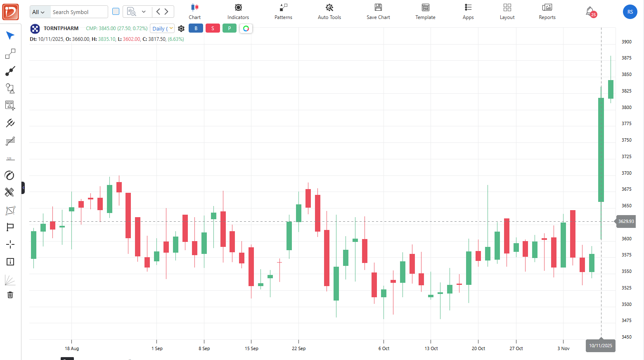644x360 pixels.
Task: Toggle the multicolor circle button
Action: (246, 28)
